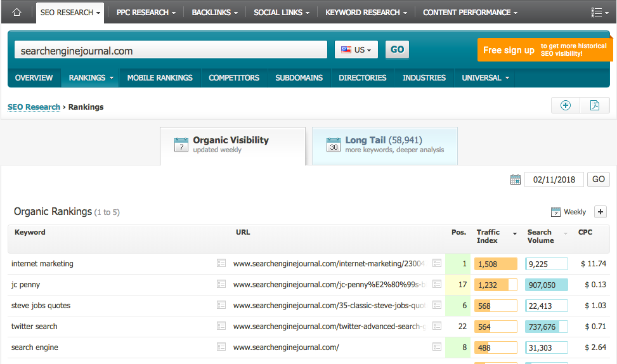Click the Long Tail calendar 30 icon
This screenshot has width=617, height=364.
pyautogui.click(x=334, y=145)
